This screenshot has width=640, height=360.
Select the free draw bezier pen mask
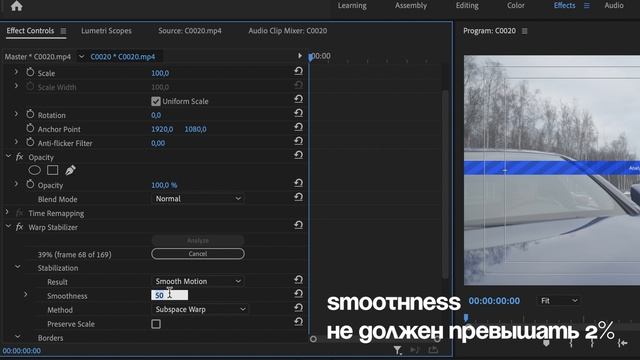(x=70, y=170)
